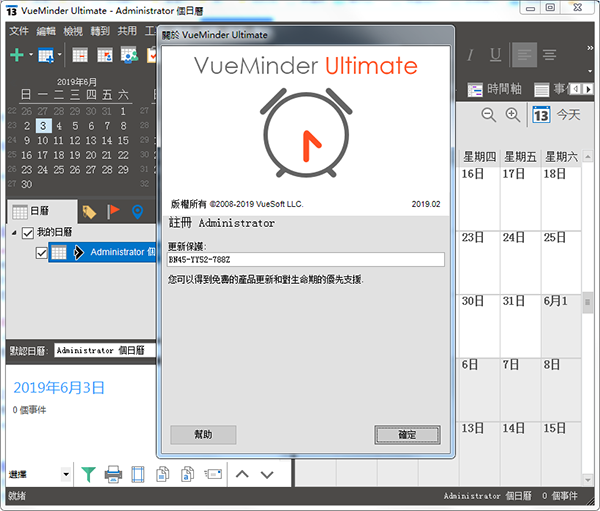Click the paste document icon
The height and width of the screenshot is (511, 600).
(188, 475)
